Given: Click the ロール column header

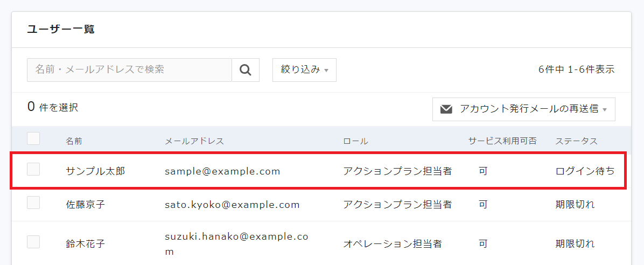Looking at the screenshot, I should pos(356,141).
